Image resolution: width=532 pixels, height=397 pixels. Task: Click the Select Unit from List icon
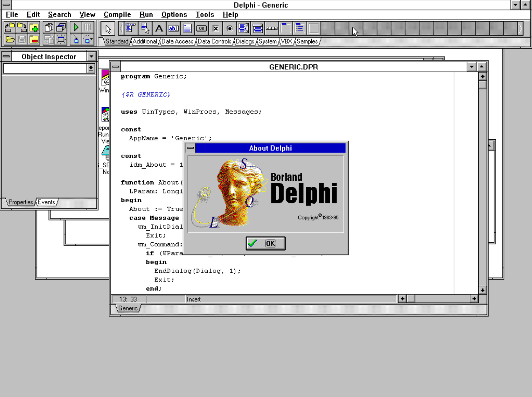pyautogui.click(x=49, y=28)
